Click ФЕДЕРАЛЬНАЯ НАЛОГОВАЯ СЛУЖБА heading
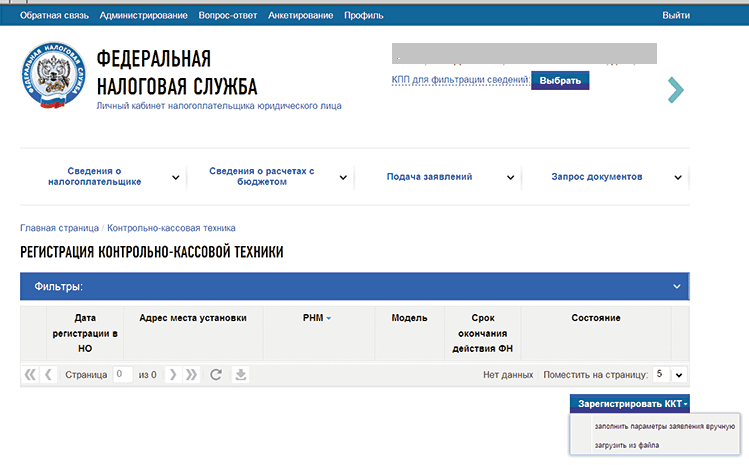The image size is (749, 465). click(177, 73)
